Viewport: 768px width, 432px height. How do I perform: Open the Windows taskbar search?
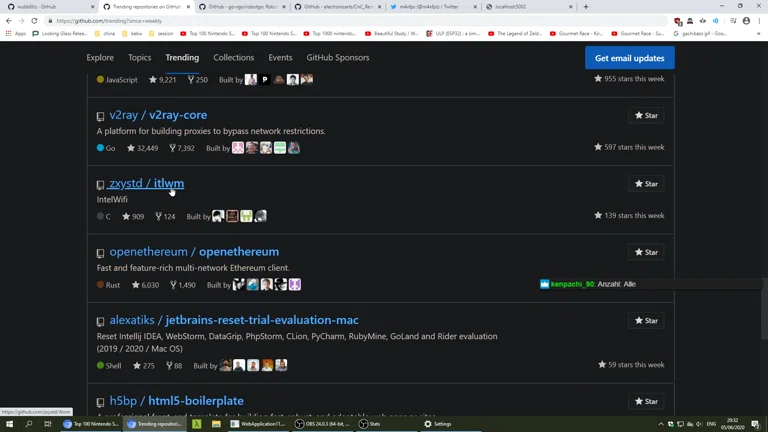(28, 424)
